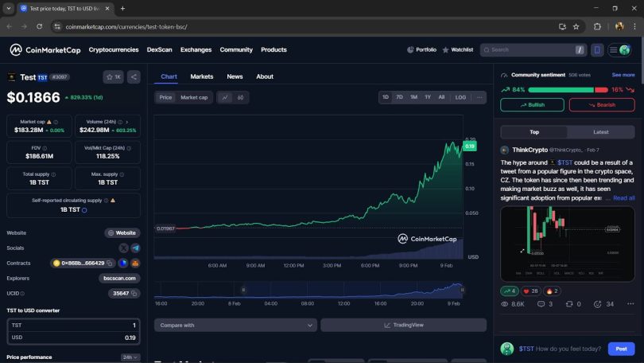Toggle chart to Market cap view
The width and height of the screenshot is (644, 363).
coord(194,97)
